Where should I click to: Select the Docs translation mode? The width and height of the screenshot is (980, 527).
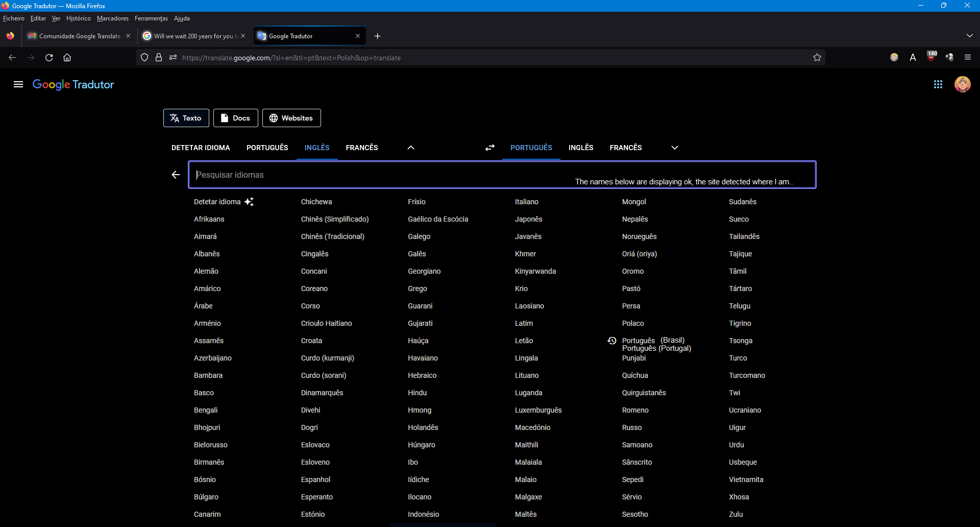click(236, 118)
